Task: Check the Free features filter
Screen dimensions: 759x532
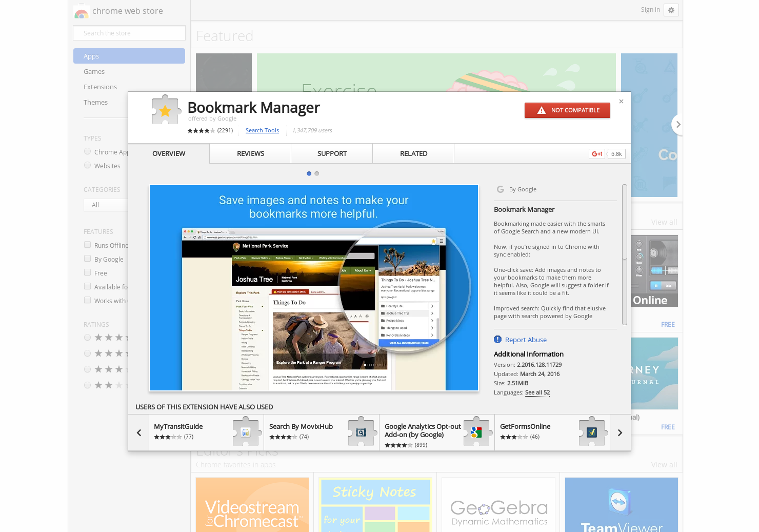Action: click(87, 272)
